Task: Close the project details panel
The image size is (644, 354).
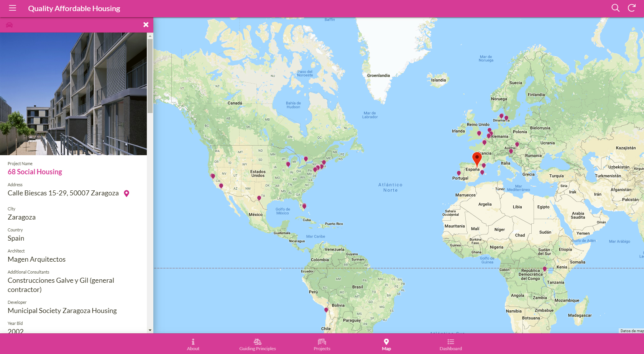Action: coord(146,25)
